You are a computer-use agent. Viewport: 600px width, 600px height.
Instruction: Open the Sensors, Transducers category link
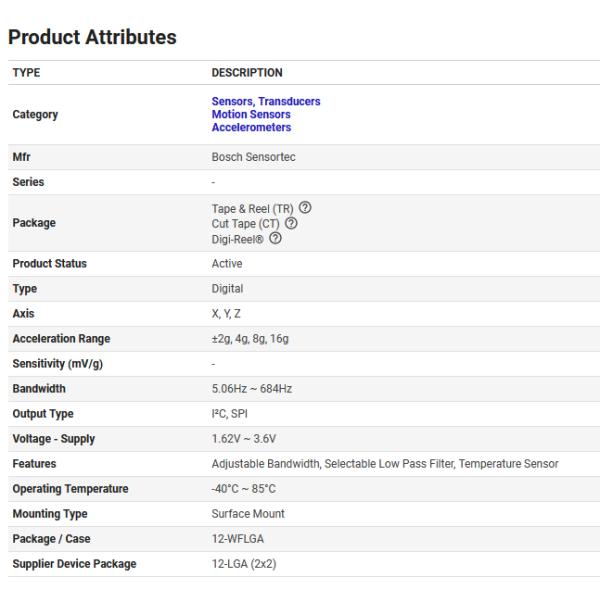[265, 101]
